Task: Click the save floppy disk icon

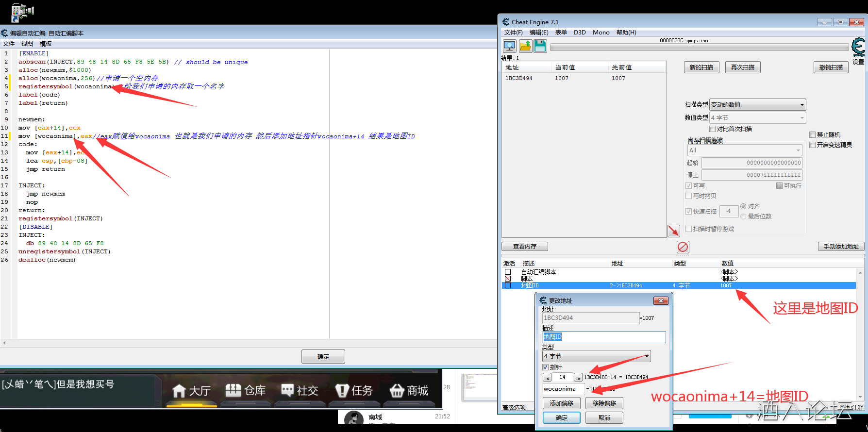Action: (540, 46)
